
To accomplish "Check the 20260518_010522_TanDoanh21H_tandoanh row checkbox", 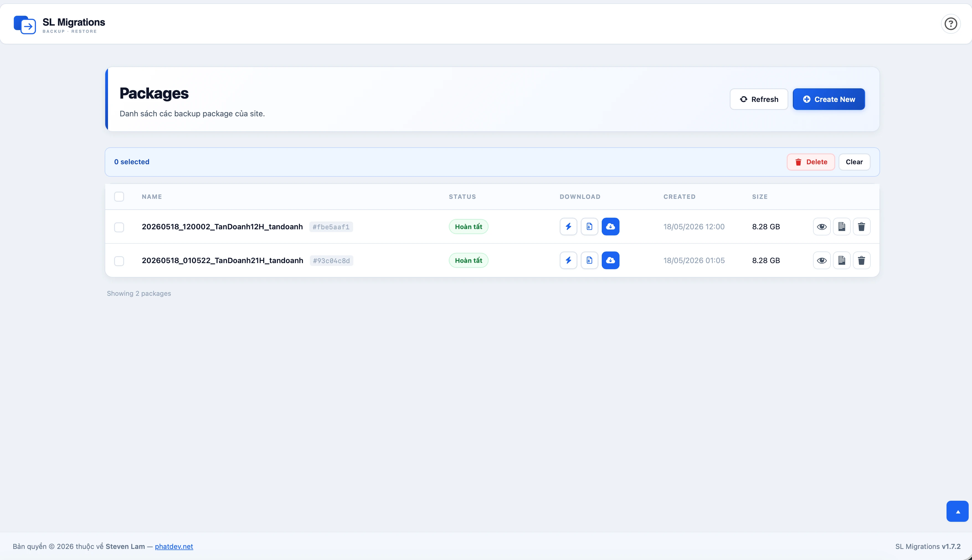I will (x=119, y=261).
